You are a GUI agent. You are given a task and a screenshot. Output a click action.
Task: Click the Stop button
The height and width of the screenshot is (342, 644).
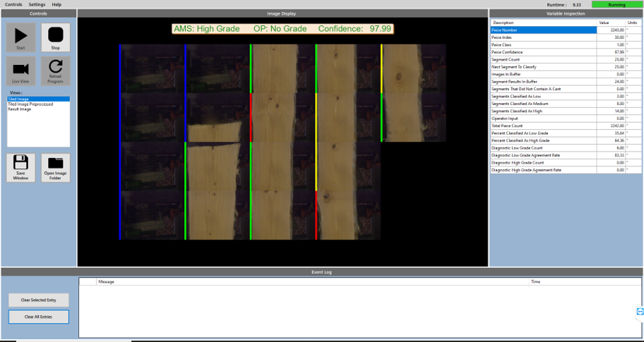56,37
